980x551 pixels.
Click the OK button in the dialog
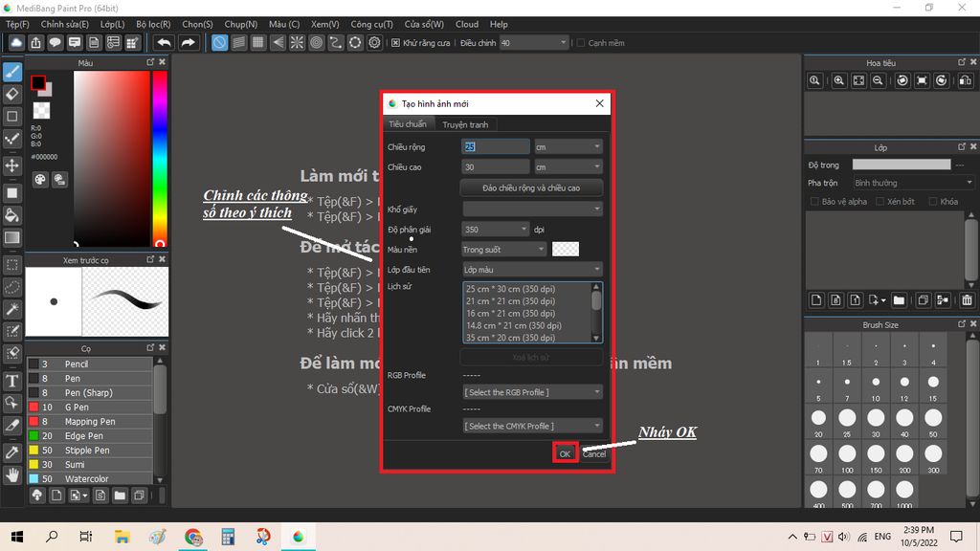pos(565,454)
